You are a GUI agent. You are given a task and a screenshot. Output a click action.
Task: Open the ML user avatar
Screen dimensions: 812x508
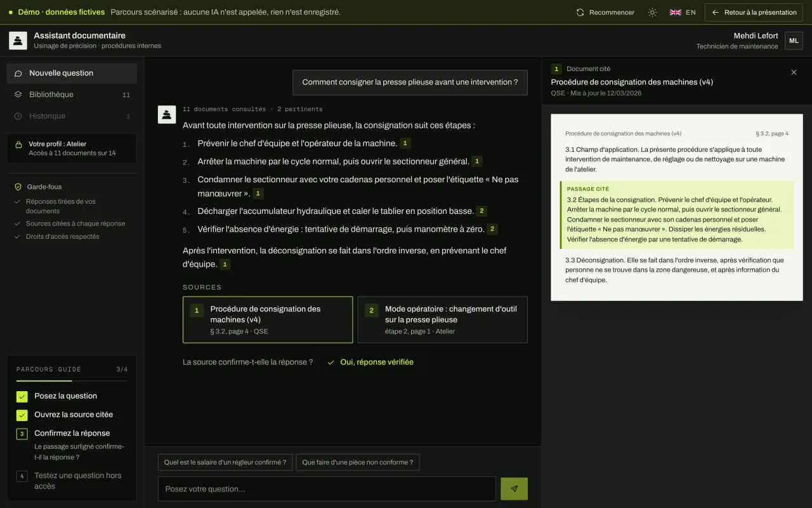tap(794, 41)
